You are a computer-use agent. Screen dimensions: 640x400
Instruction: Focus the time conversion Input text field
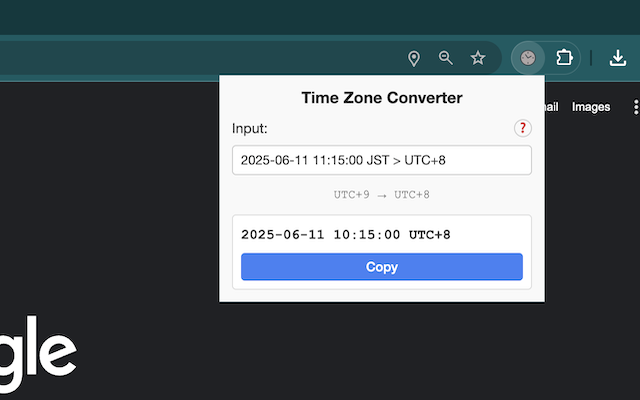click(x=382, y=160)
